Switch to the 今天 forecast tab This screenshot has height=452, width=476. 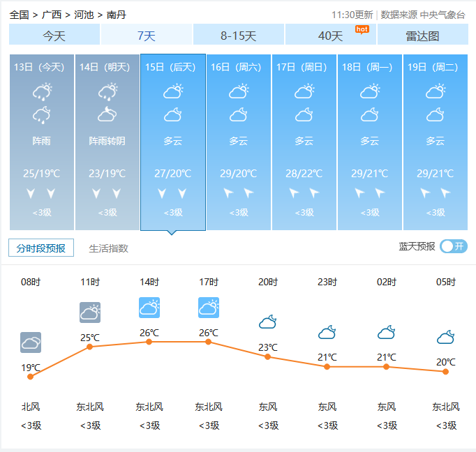[x=54, y=36]
